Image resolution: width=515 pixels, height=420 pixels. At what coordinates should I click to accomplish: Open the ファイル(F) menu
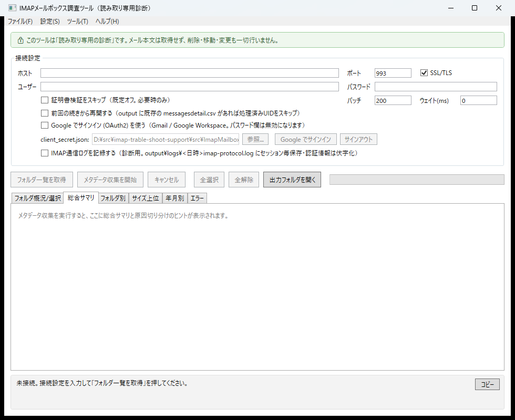[x=20, y=22]
